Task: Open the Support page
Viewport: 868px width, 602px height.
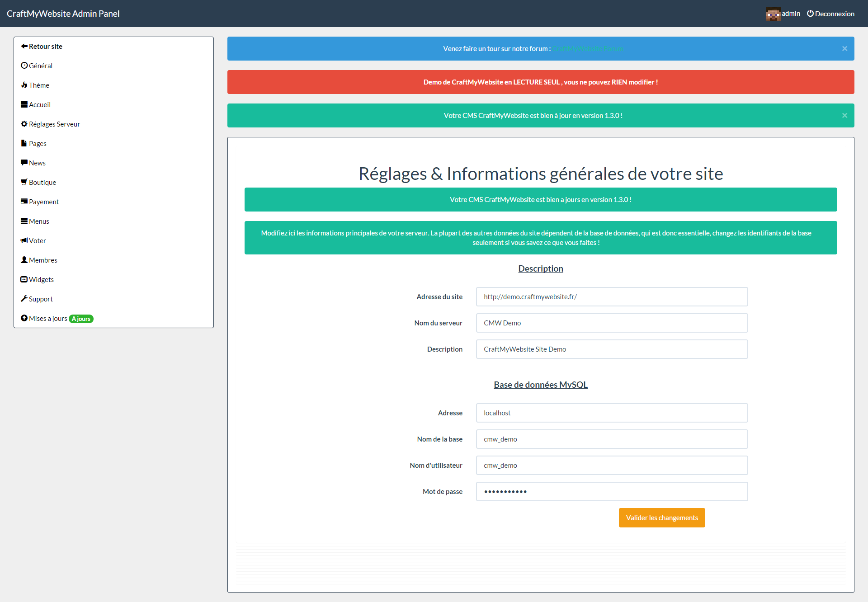Action: (41, 299)
